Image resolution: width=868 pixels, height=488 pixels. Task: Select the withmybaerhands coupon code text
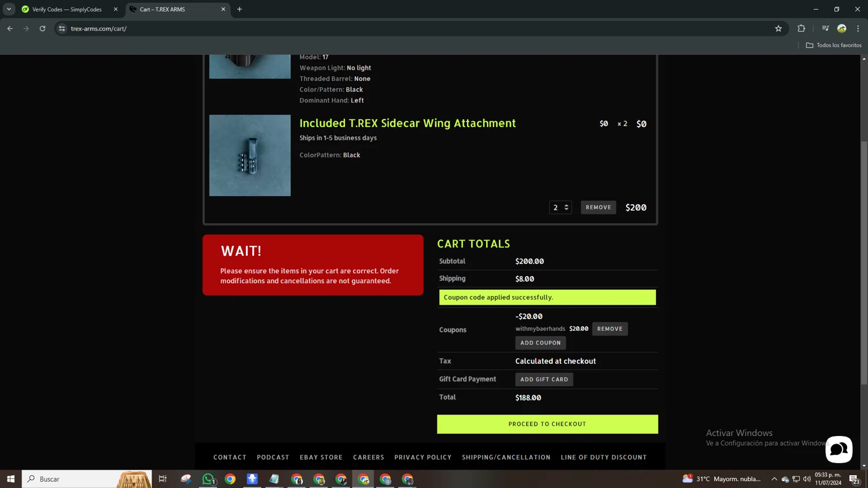click(x=540, y=329)
